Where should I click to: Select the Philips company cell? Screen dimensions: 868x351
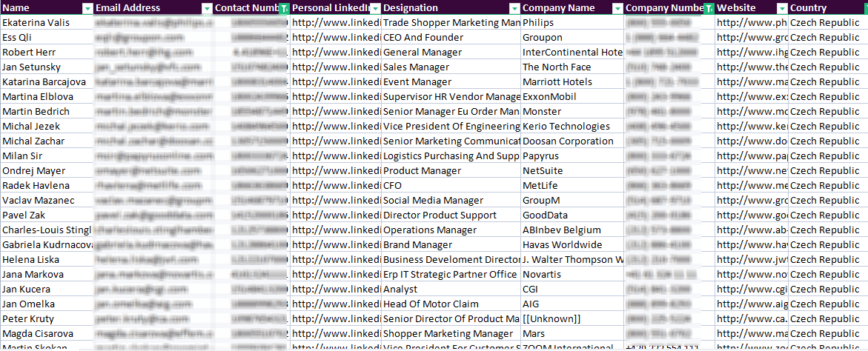coord(572,23)
